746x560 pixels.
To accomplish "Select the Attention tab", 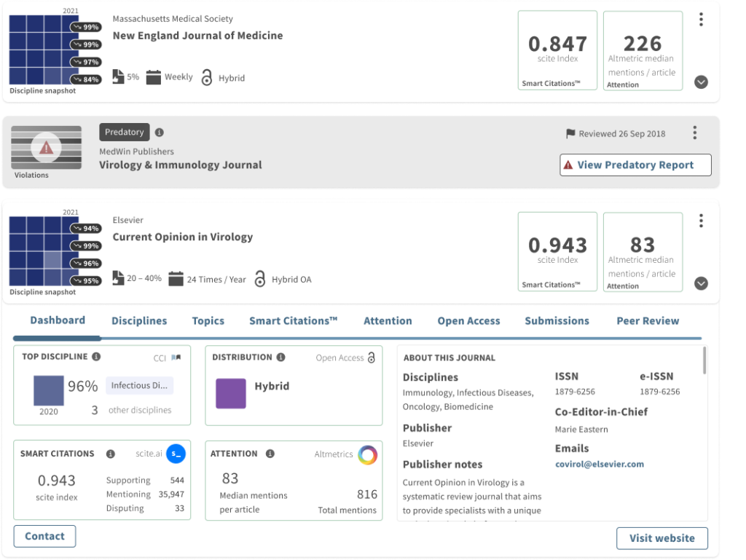I will tap(388, 321).
